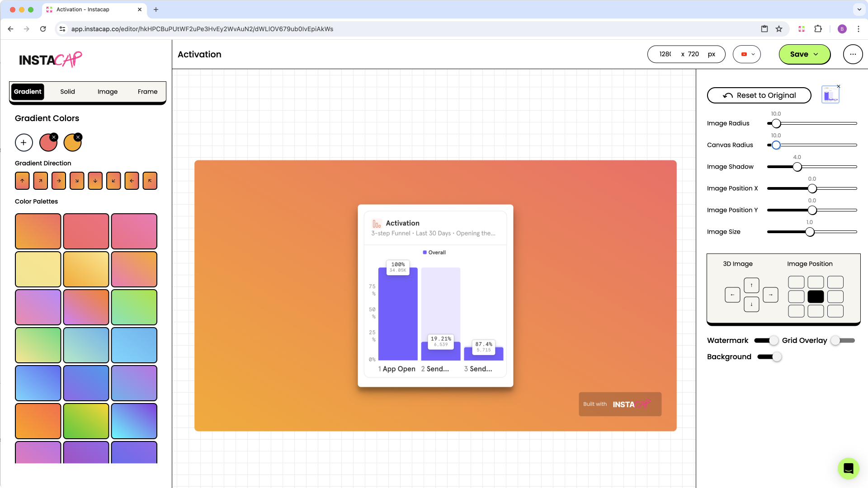Click the Image Position grid center icon

[x=816, y=296]
